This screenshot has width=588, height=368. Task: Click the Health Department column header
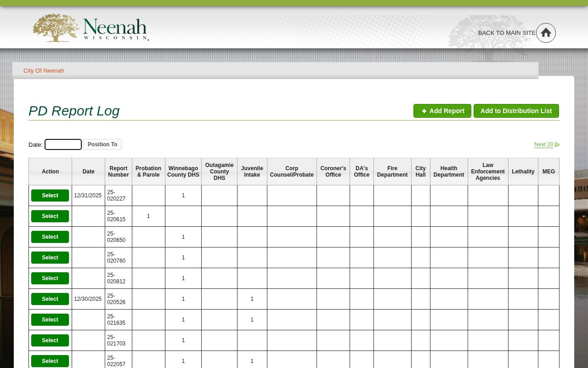click(449, 172)
